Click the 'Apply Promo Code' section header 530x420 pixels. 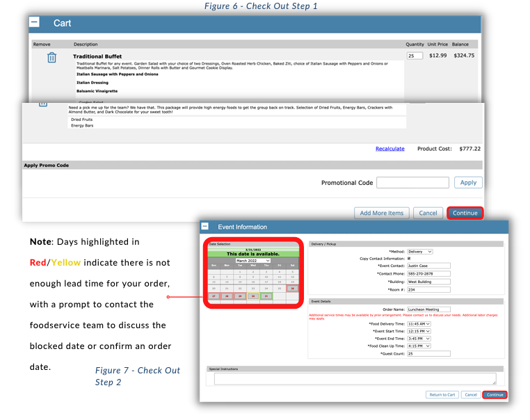[47, 165]
